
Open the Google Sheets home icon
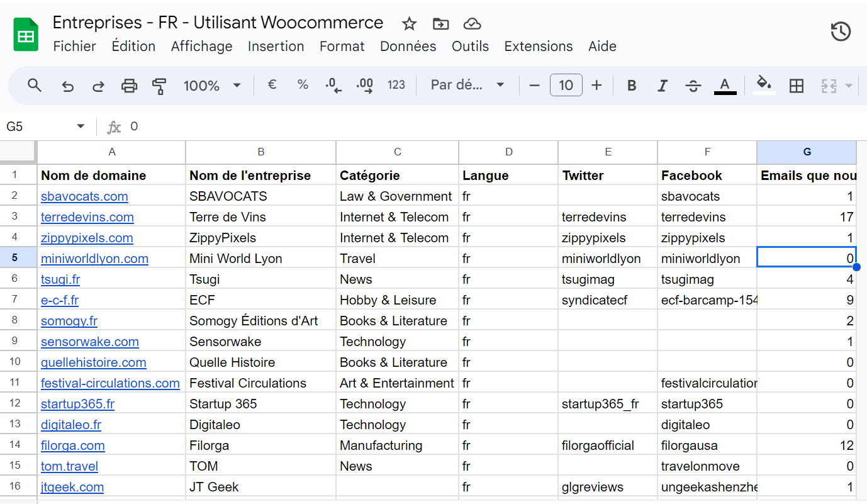tap(26, 35)
